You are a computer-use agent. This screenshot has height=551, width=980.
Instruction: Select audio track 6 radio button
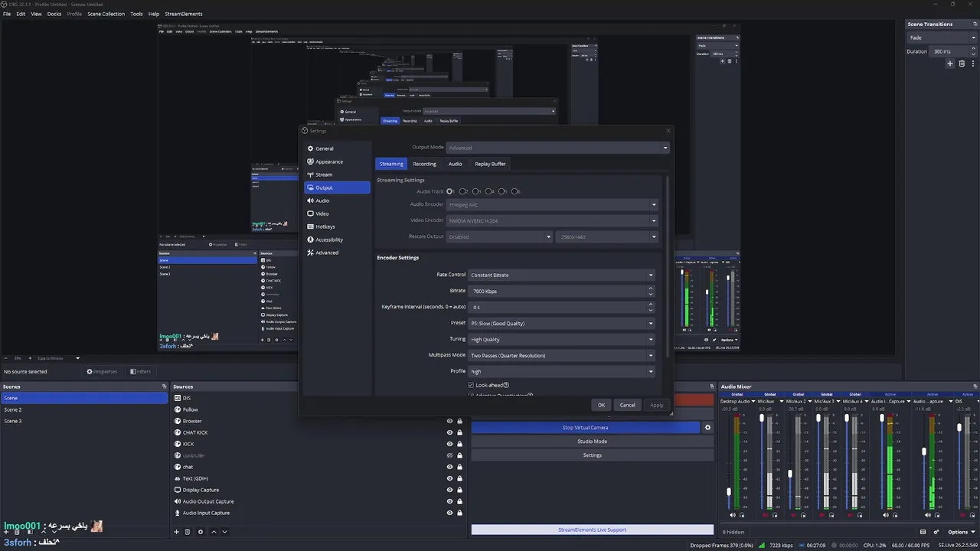point(515,191)
